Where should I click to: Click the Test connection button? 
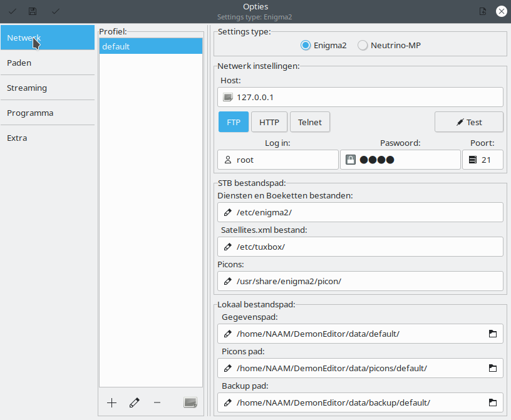click(469, 122)
